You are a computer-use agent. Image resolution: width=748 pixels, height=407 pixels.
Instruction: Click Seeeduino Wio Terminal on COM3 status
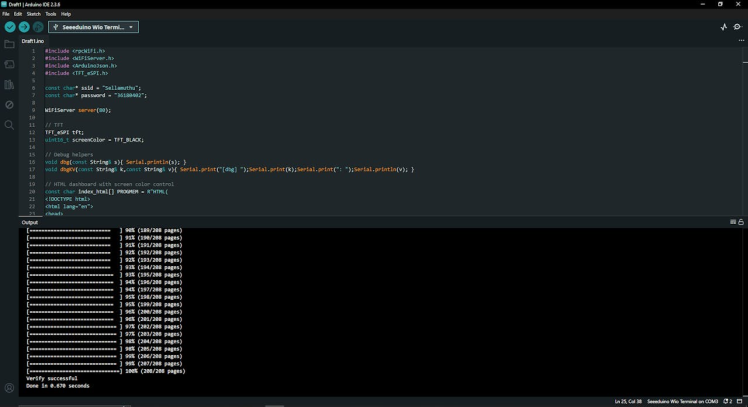[x=683, y=401]
